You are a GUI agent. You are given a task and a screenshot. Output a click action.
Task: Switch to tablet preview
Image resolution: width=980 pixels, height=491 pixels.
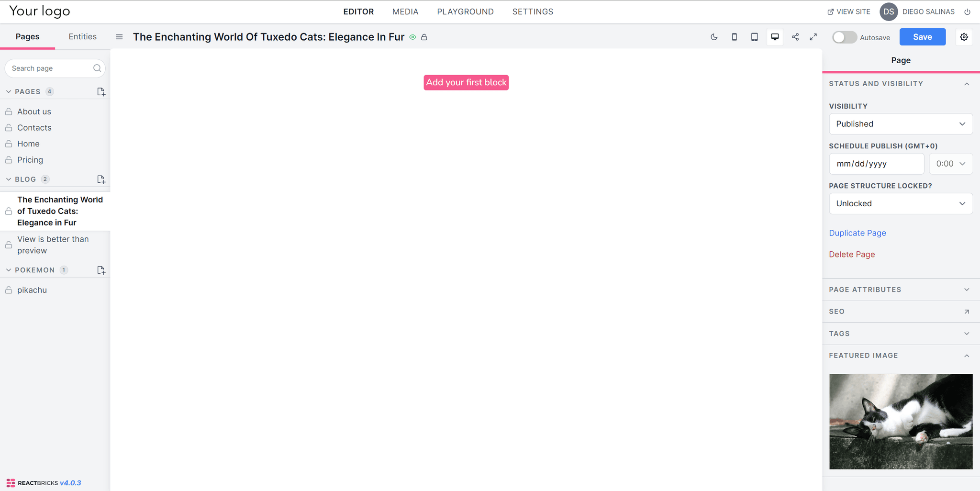(x=754, y=37)
